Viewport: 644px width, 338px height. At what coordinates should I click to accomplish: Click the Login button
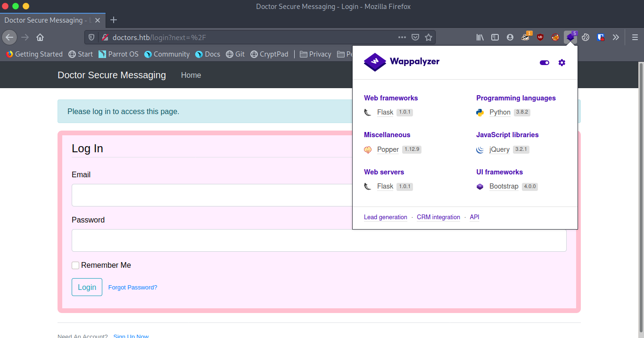point(87,287)
